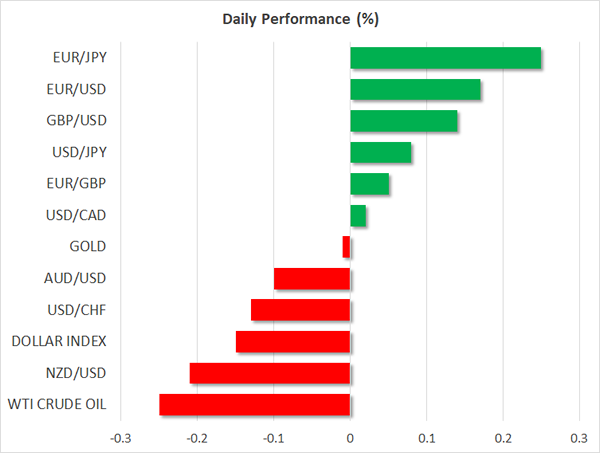Click the -0.3 x-axis tick label
600x453 pixels.
[x=120, y=438]
